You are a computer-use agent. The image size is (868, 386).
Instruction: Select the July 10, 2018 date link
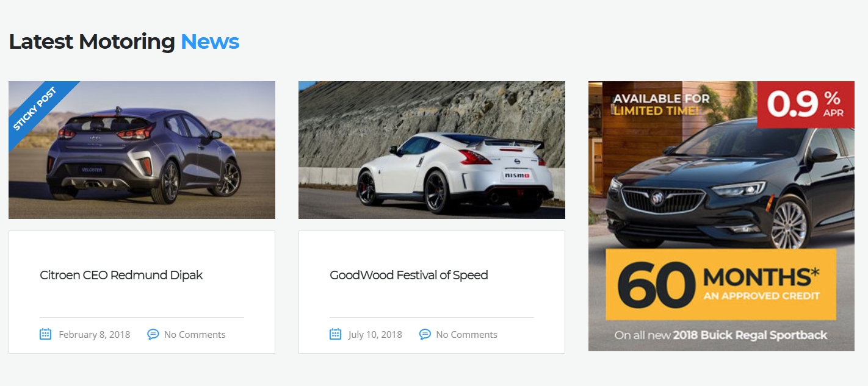[x=375, y=334]
